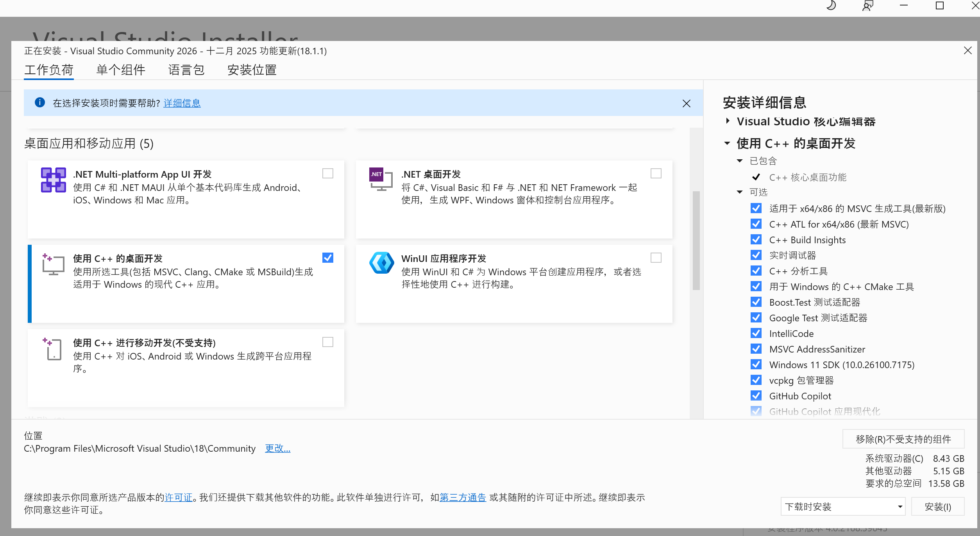
Task: Toggle dark theme moon icon
Action: (x=831, y=5)
